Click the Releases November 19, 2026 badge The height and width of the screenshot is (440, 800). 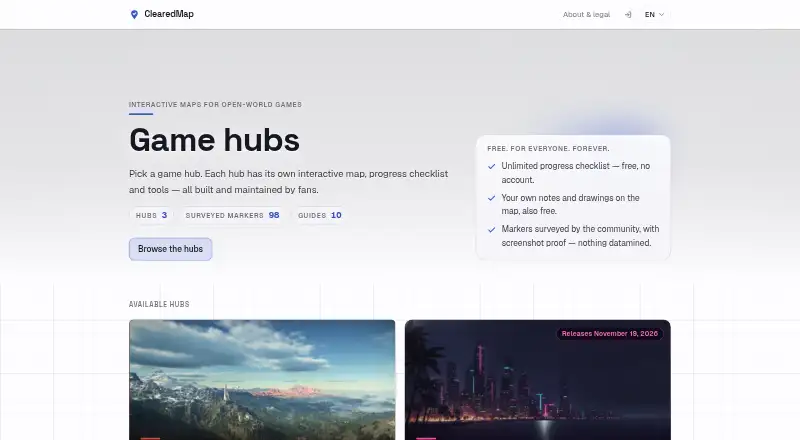(610, 334)
